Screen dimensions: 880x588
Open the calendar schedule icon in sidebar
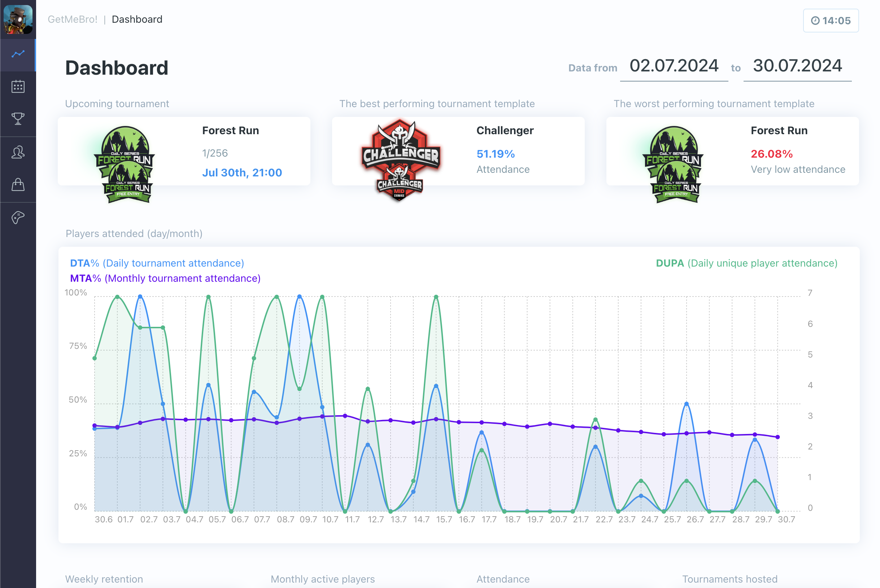[18, 87]
